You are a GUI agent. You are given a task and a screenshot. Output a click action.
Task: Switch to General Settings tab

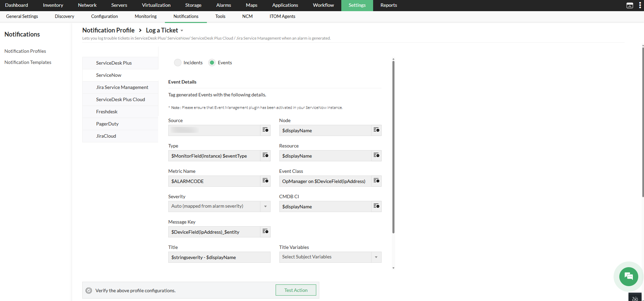[x=22, y=17]
